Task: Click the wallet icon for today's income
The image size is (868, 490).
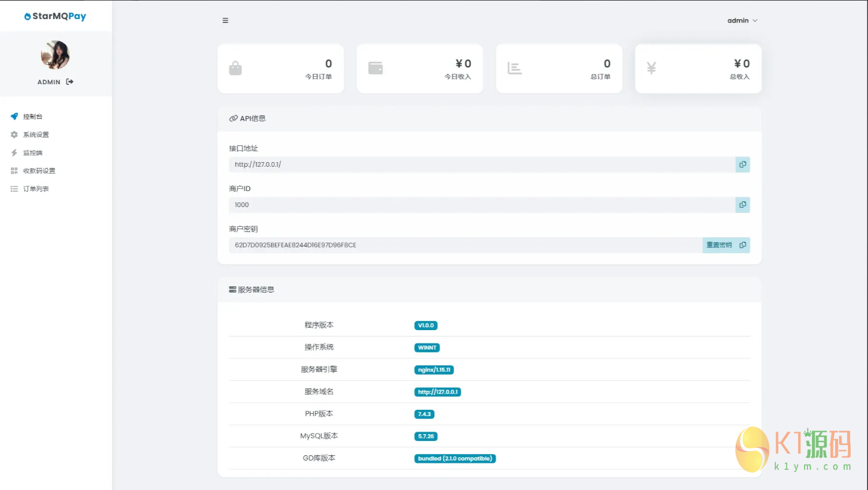Action: coord(375,68)
